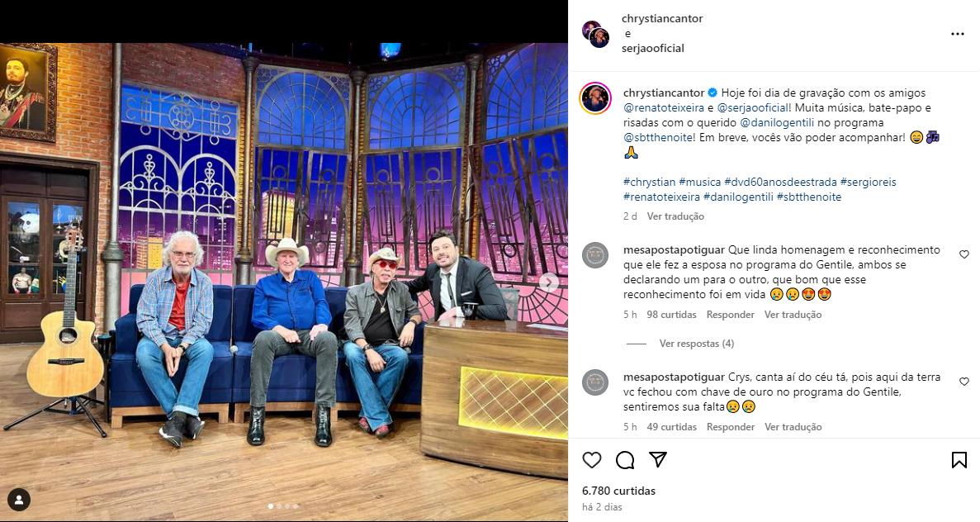Share the post via paper plane icon
Image resolution: width=980 pixels, height=522 pixels.
657,459
